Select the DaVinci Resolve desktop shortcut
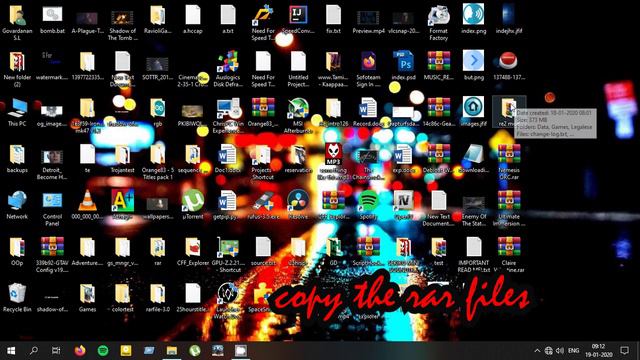This screenshot has height=360, width=640. [298, 205]
